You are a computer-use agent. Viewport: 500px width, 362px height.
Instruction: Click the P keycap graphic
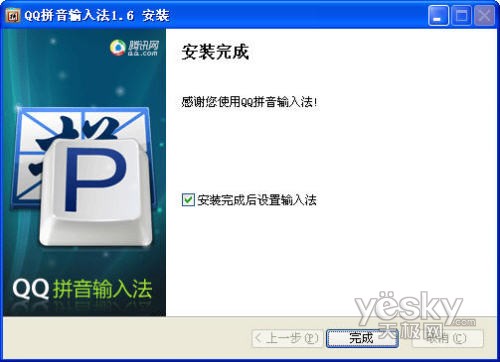pyautogui.click(x=96, y=192)
